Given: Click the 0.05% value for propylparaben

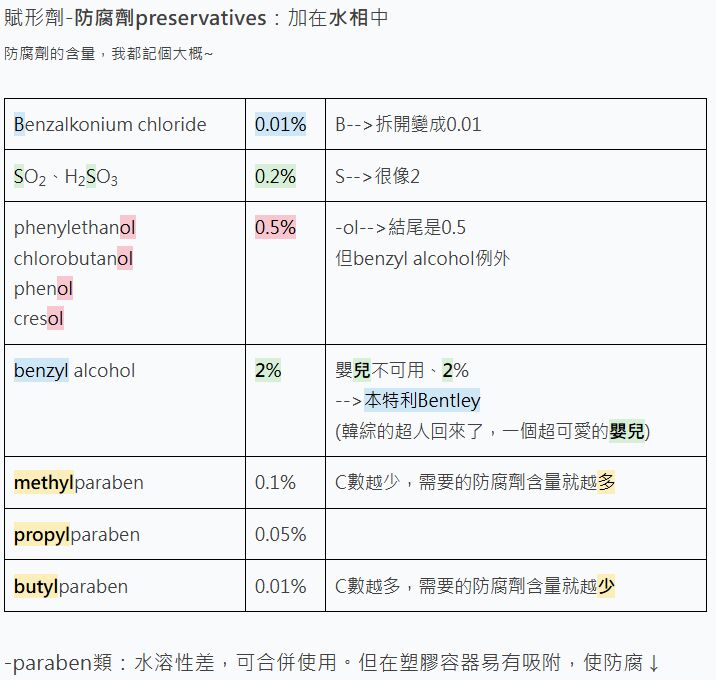Looking at the screenshot, I should coord(280,535).
